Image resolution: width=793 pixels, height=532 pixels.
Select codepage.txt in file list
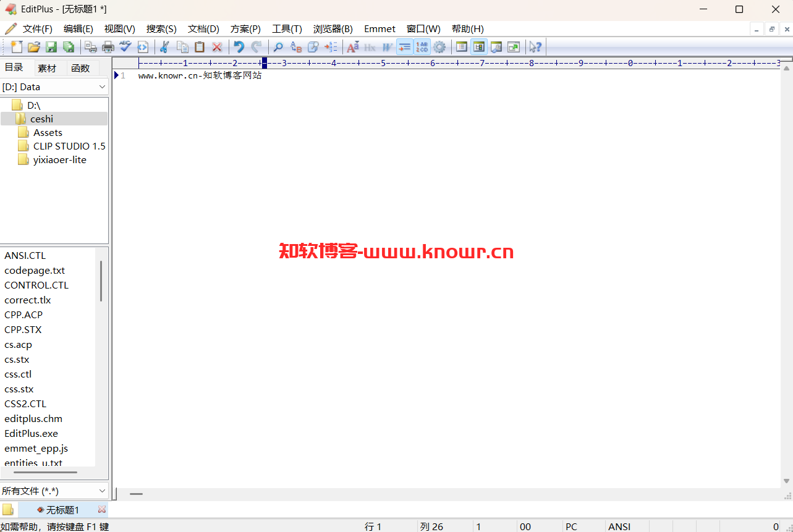pos(35,270)
